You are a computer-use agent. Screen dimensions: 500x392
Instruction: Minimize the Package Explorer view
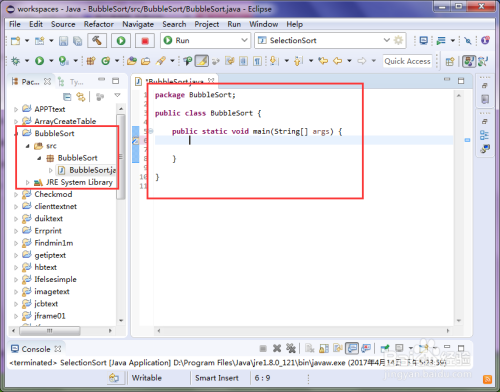pos(101,80)
